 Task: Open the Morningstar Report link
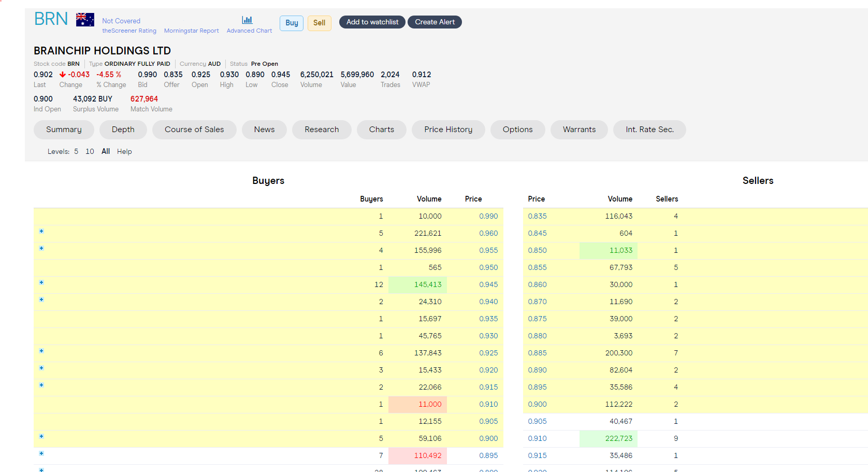[191, 31]
